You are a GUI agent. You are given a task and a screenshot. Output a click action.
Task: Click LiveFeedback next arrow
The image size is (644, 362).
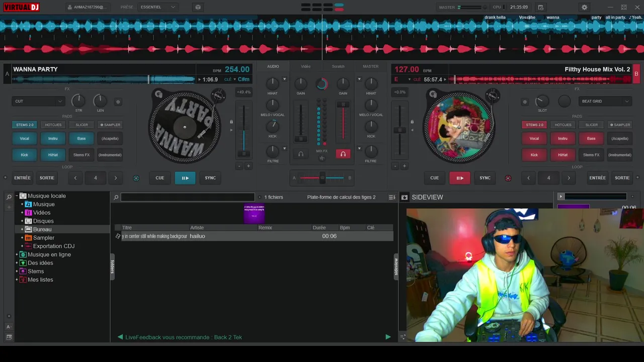click(388, 337)
